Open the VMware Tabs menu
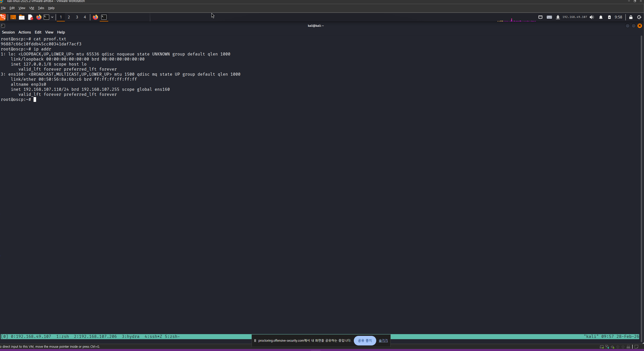The image size is (644, 351). tap(41, 8)
